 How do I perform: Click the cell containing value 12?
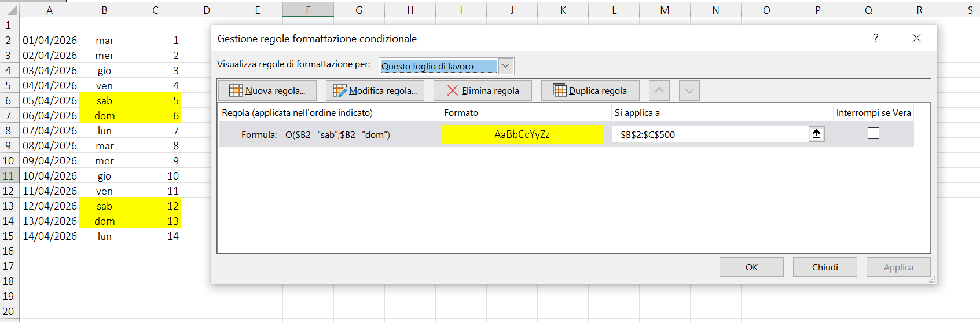[155, 206]
